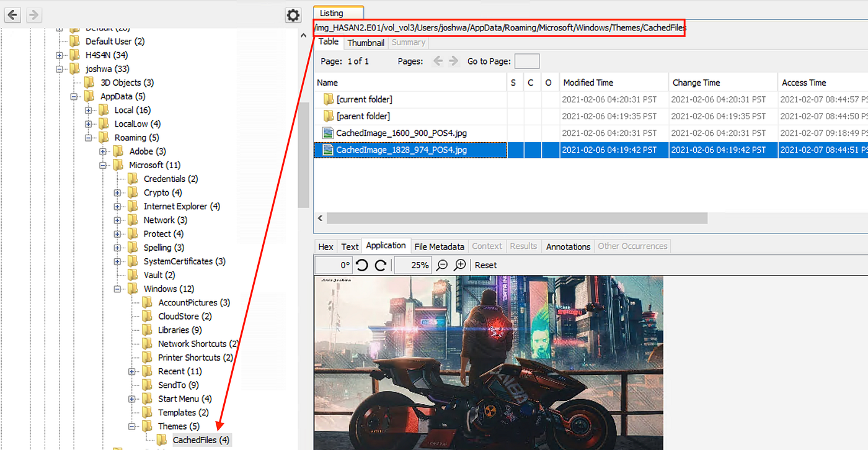Screen dimensions: 868x450
Task: Sort by the Access Time column header
Action: click(823, 83)
